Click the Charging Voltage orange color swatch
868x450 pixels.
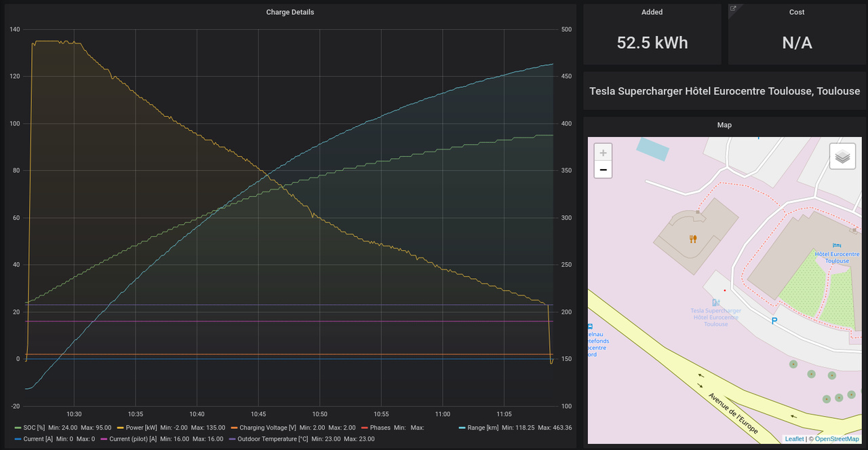click(x=234, y=428)
